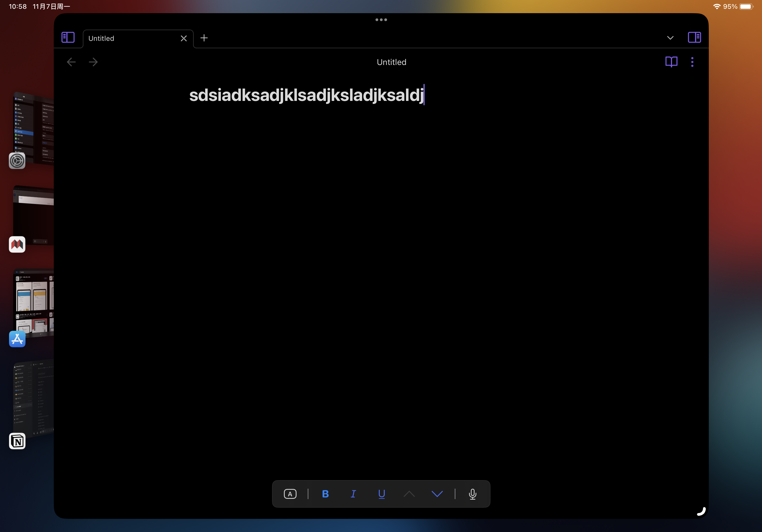
Task: Toggle underline formatting
Action: tap(381, 494)
